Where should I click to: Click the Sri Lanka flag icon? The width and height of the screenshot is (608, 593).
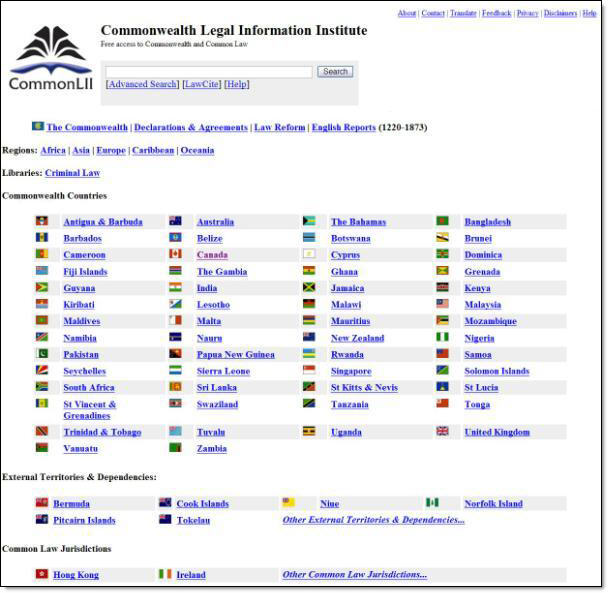tap(175, 387)
